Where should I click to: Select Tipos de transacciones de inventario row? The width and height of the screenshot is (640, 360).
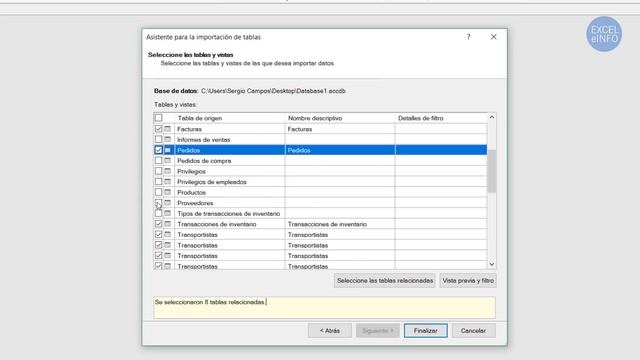click(320, 213)
